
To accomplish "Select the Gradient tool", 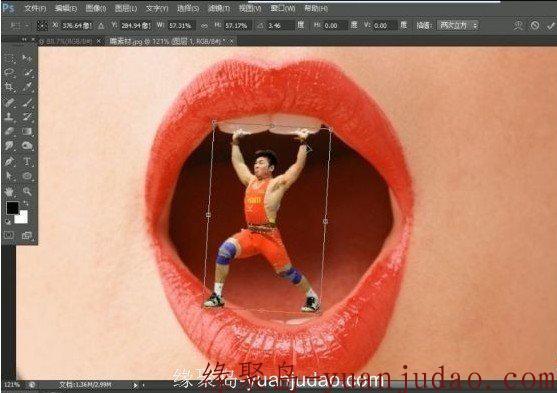I will coord(27,131).
